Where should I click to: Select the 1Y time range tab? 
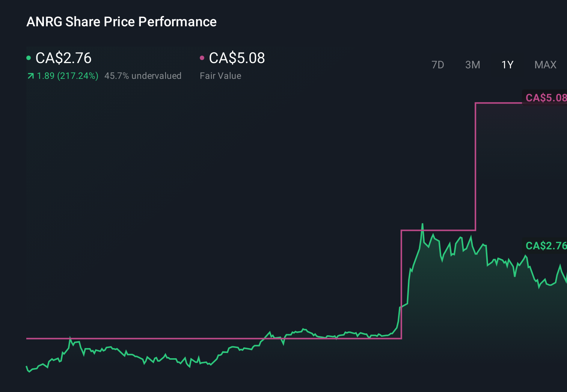coord(507,65)
